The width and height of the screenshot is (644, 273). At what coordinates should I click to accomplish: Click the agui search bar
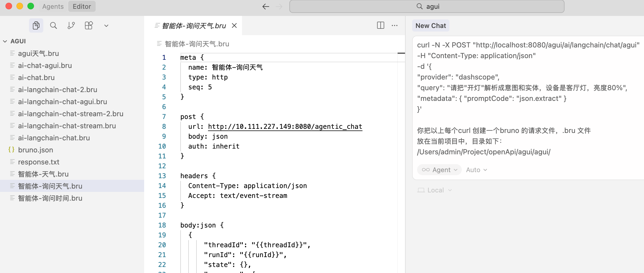[x=427, y=6]
